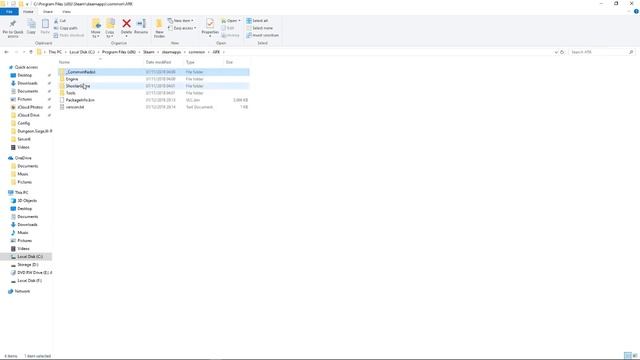Collapse the ribbon using the top-right chevron

(x=629, y=11)
